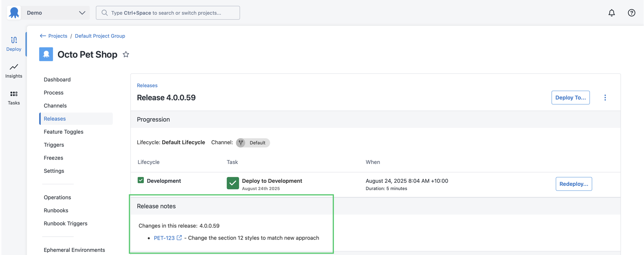This screenshot has height=255, width=644.
Task: Open the Freezes menu item
Action: [x=53, y=158]
